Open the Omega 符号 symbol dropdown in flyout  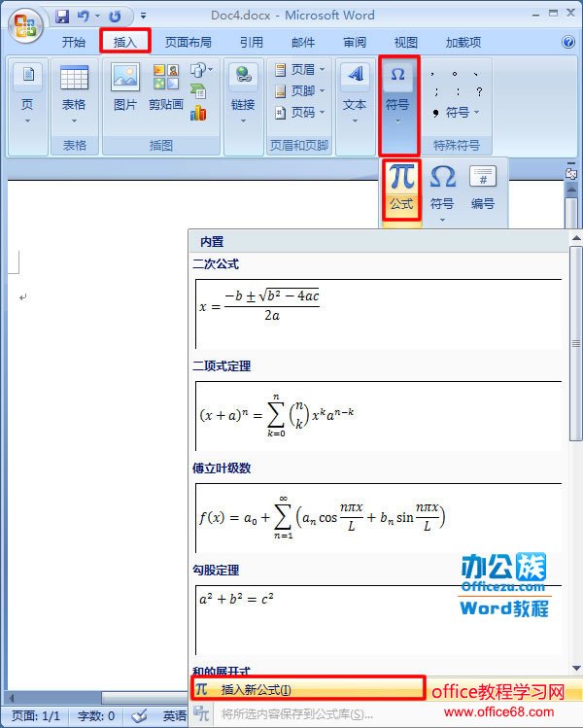point(442,192)
